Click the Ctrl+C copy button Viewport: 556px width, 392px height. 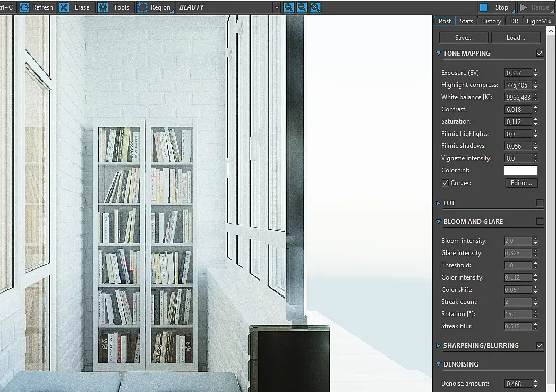7,7
